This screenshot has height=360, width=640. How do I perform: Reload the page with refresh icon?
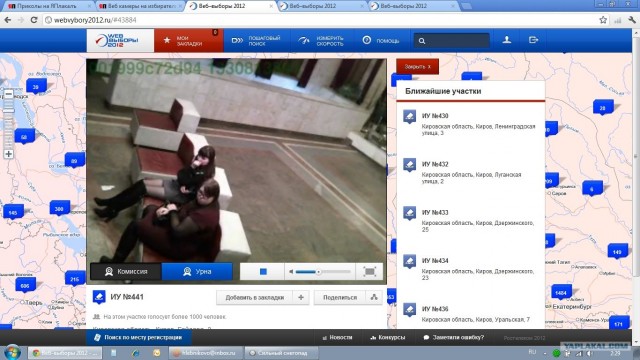(x=34, y=20)
